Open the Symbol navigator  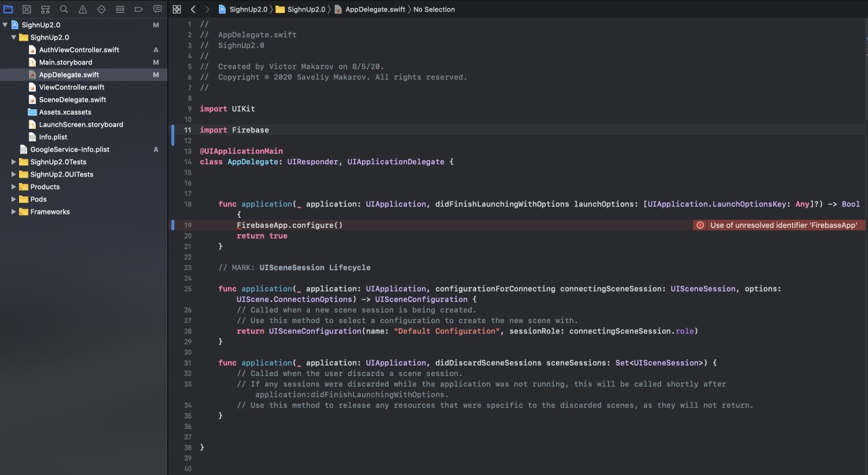tap(45, 9)
